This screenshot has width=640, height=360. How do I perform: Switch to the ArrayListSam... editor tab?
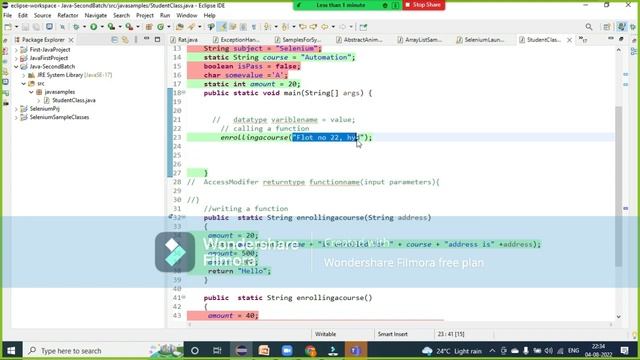[420, 40]
